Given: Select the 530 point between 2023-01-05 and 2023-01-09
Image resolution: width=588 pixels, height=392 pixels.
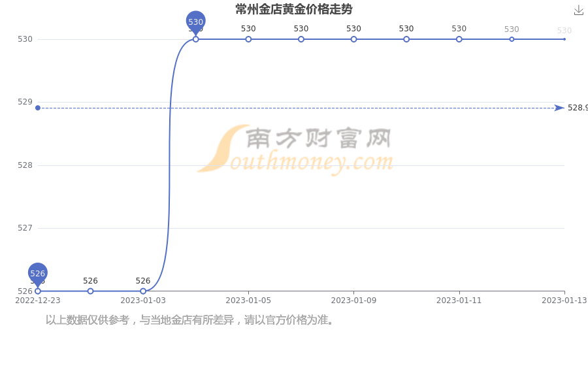Looking at the screenshot, I should [x=301, y=39].
